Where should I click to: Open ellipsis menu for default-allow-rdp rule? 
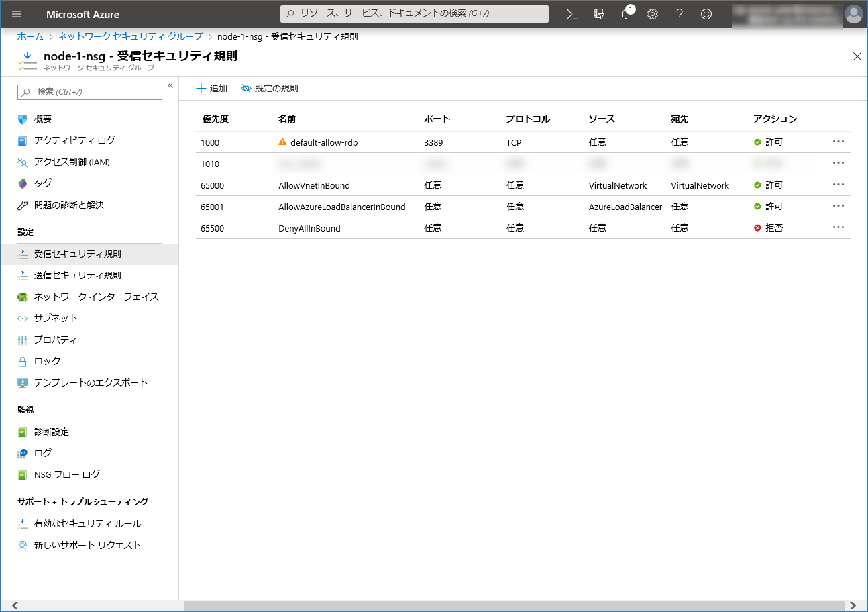838,142
